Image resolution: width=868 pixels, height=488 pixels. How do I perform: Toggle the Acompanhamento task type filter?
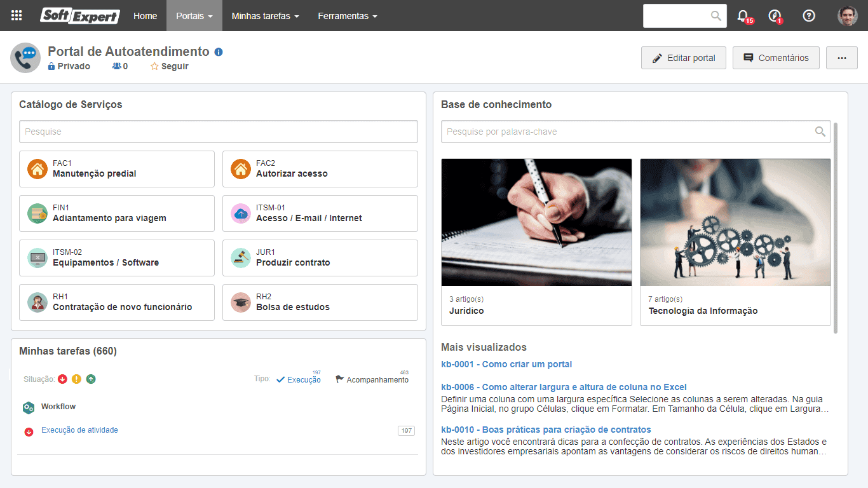[372, 379]
